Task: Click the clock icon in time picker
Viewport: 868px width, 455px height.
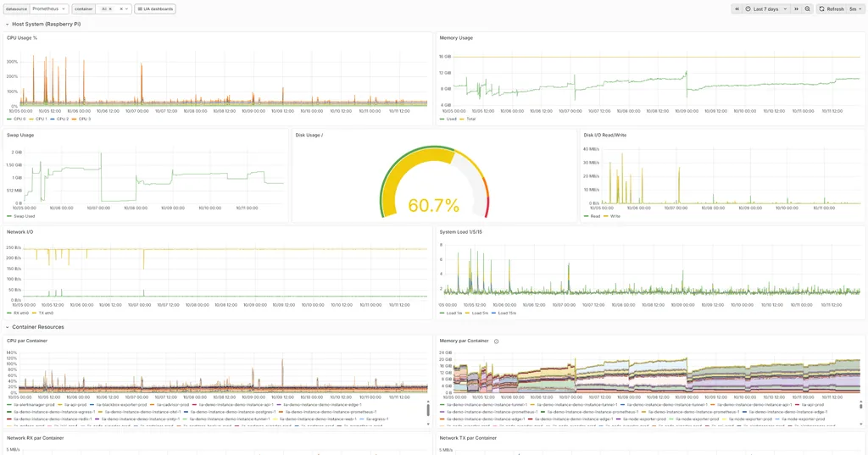Action: click(748, 8)
